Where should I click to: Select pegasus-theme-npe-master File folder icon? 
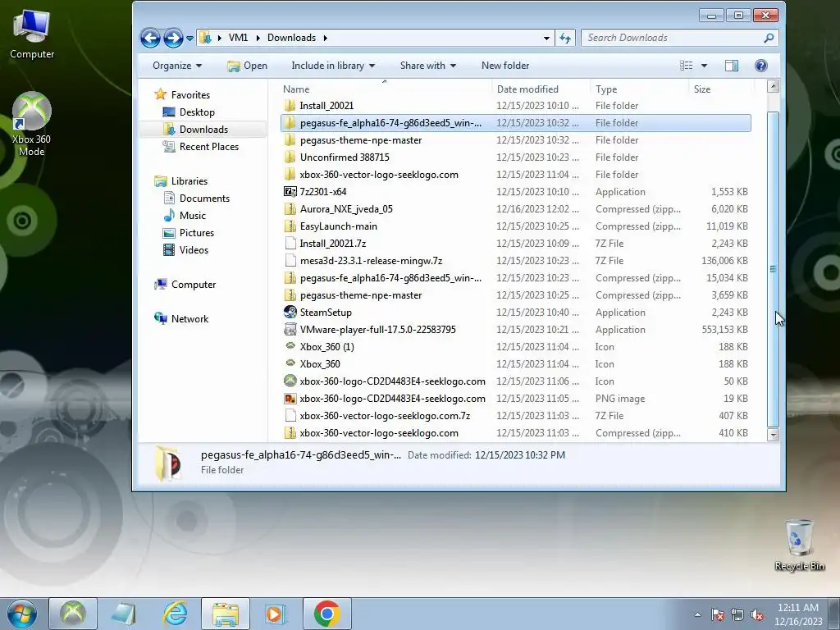[x=290, y=139]
